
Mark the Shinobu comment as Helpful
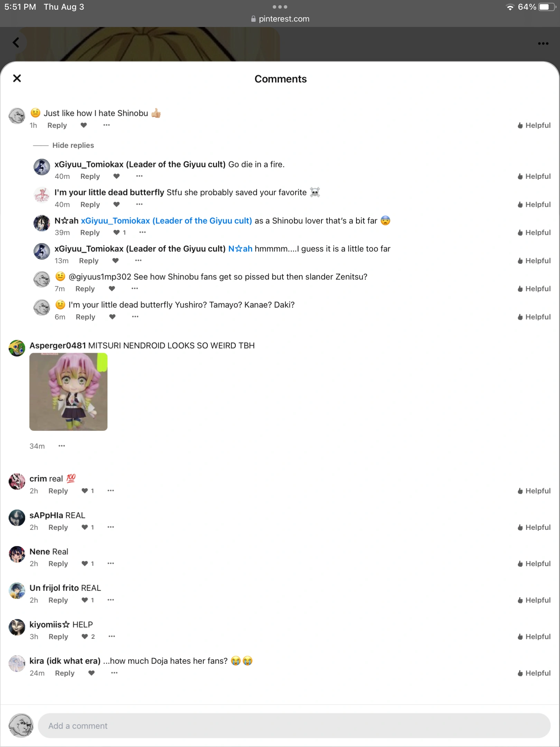click(x=534, y=125)
